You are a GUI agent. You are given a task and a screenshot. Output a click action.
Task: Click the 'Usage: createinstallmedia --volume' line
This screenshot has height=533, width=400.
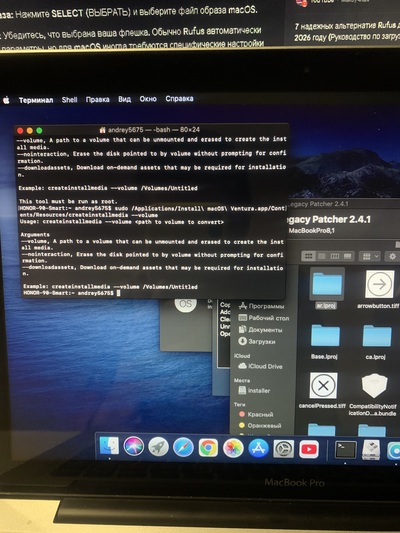click(121, 222)
